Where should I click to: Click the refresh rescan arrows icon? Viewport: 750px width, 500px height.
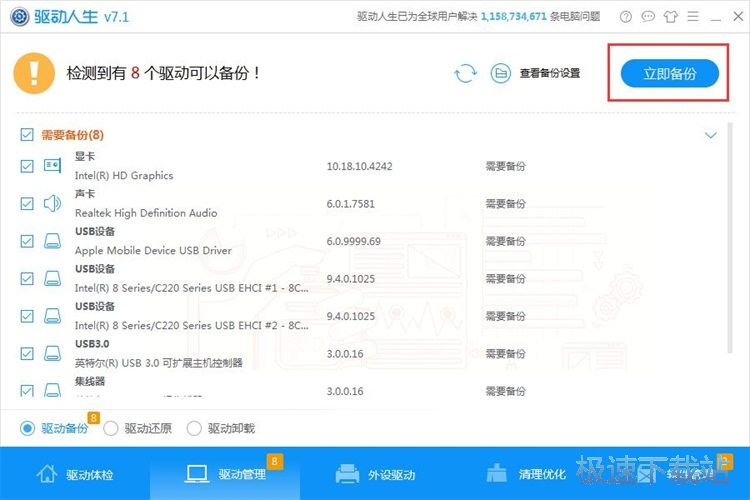465,73
